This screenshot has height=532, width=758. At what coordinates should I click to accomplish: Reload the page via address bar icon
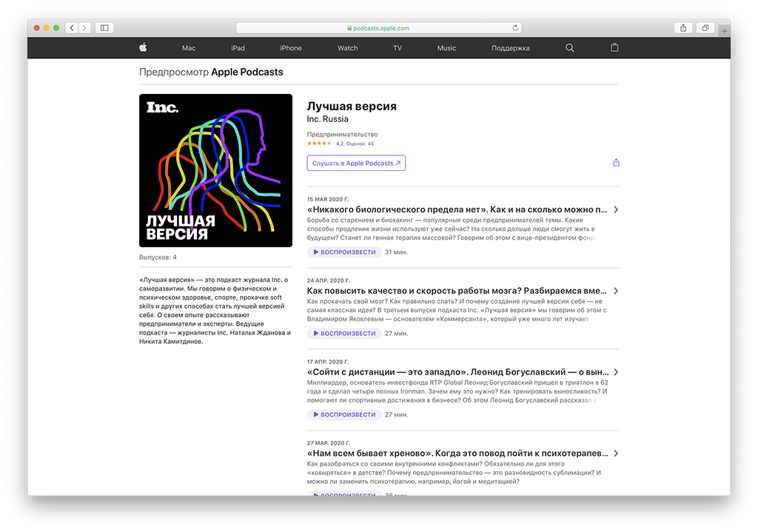coord(515,28)
